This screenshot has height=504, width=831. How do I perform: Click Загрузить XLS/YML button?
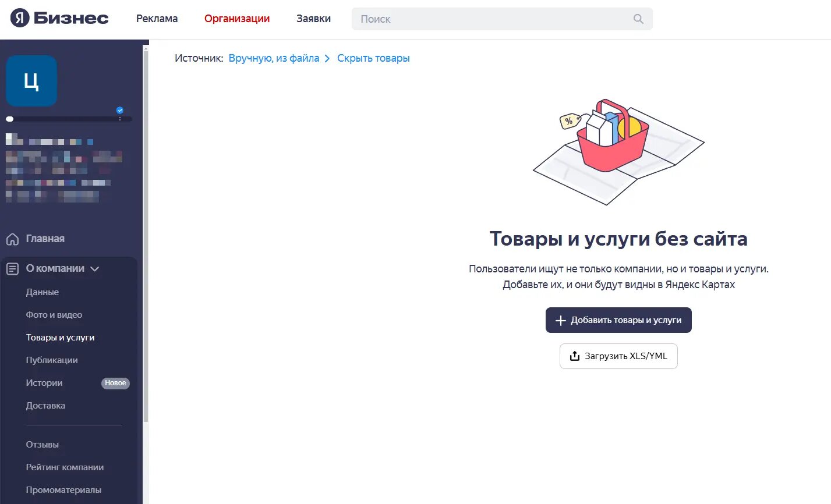[618, 356]
